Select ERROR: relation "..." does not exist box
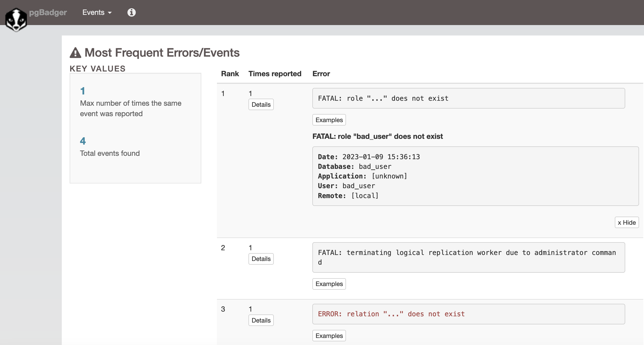 [469, 314]
